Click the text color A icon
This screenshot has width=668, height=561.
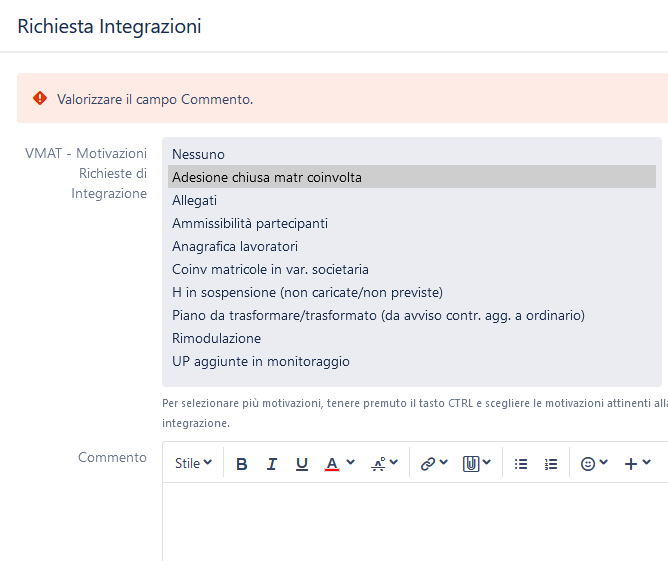[332, 463]
